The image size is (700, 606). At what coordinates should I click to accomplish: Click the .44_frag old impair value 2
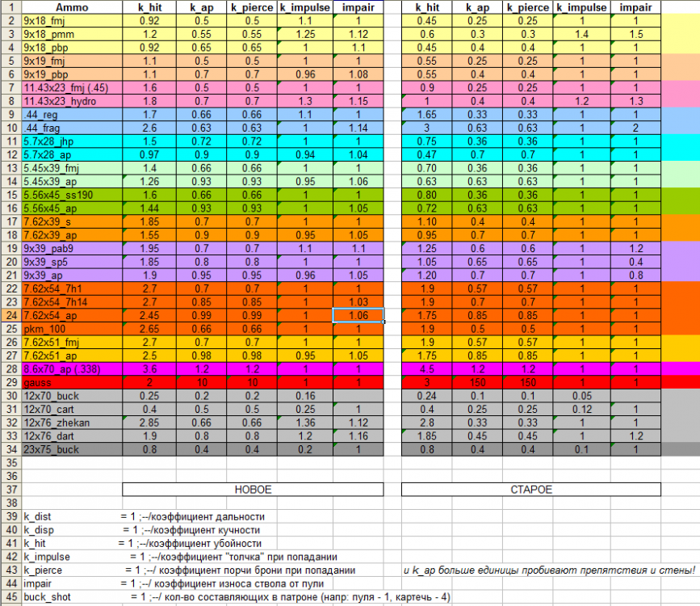[x=635, y=128]
